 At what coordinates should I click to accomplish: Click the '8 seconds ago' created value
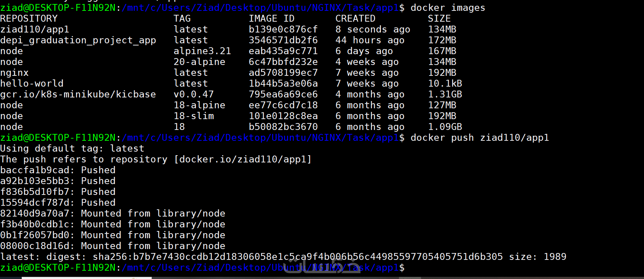click(x=373, y=29)
